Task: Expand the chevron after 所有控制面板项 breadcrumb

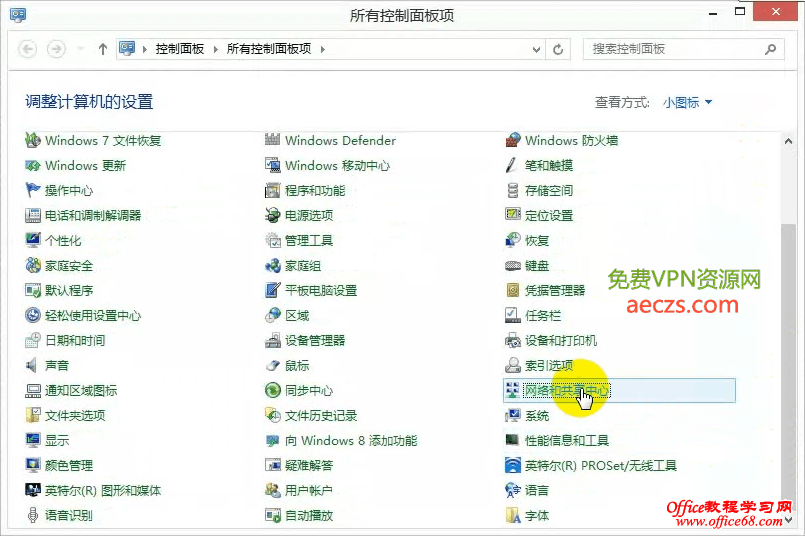Action: point(322,49)
